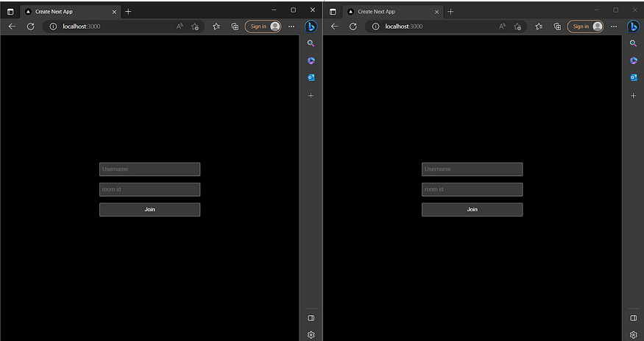Open Collections in the right browser window
The image size is (644, 341).
point(557,27)
